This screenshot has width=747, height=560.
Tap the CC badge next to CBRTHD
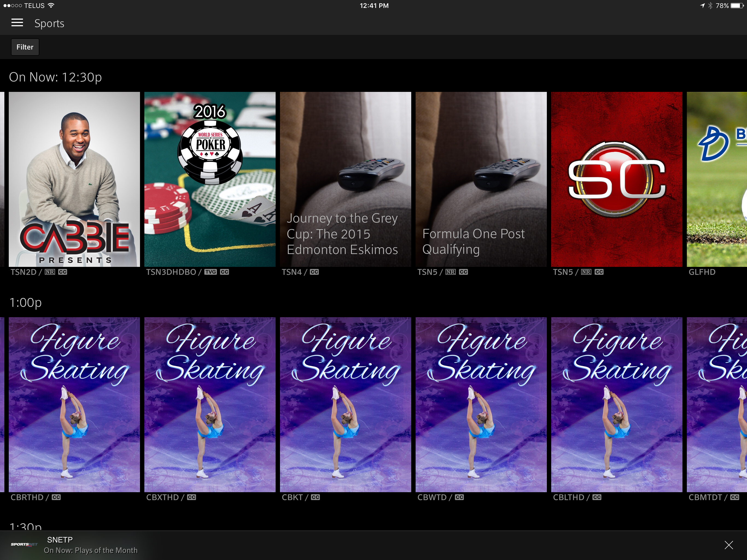pyautogui.click(x=56, y=497)
